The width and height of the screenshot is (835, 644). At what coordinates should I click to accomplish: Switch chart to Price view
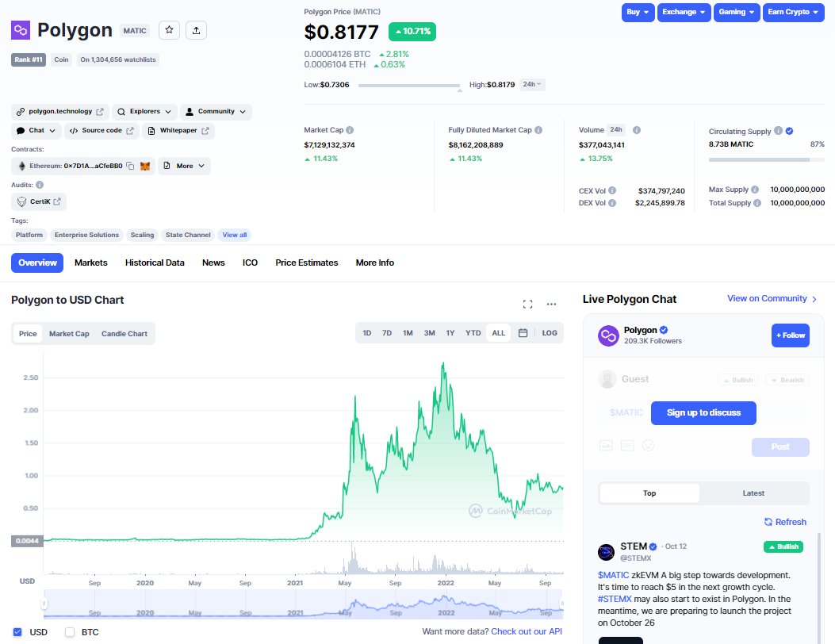28,333
